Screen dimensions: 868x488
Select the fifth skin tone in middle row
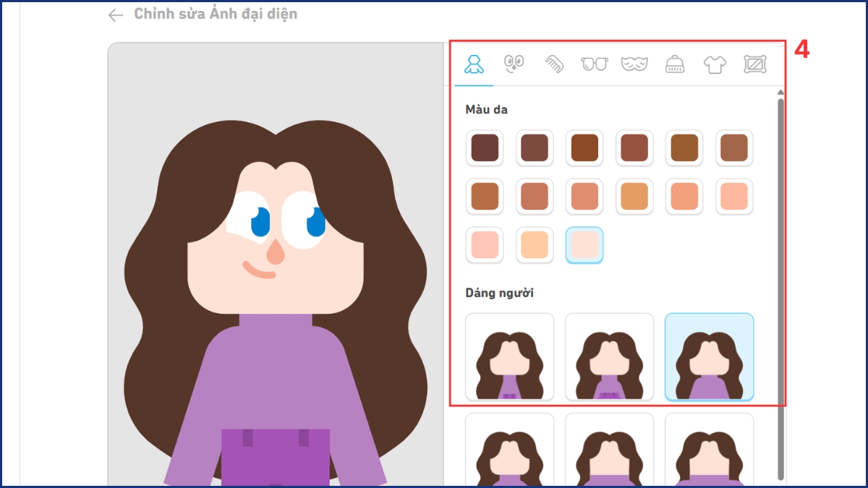click(x=684, y=197)
